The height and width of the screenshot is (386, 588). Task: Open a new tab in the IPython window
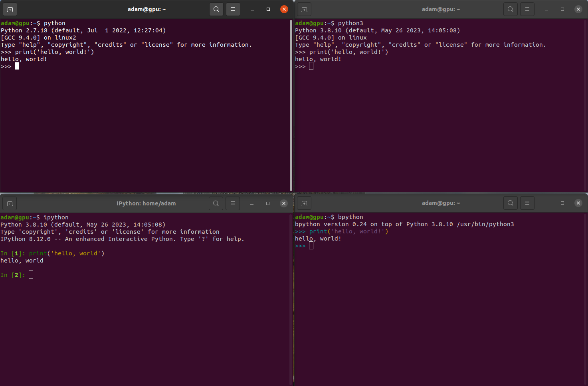click(x=9, y=203)
